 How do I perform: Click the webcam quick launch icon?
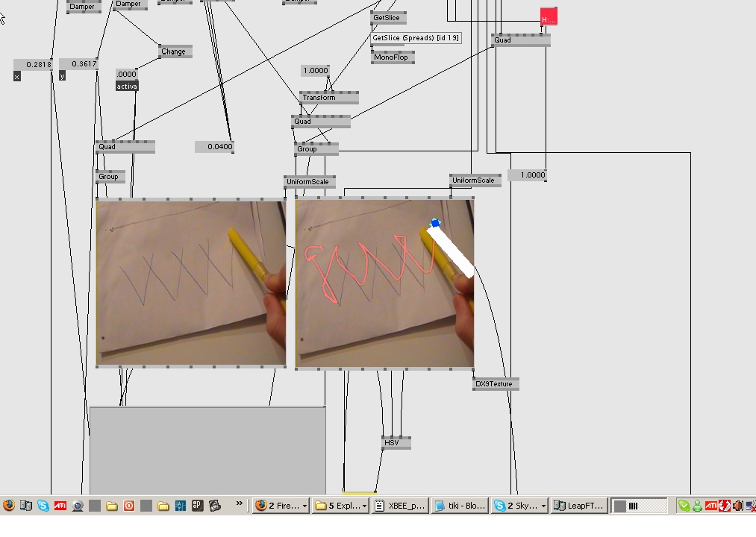click(x=78, y=506)
